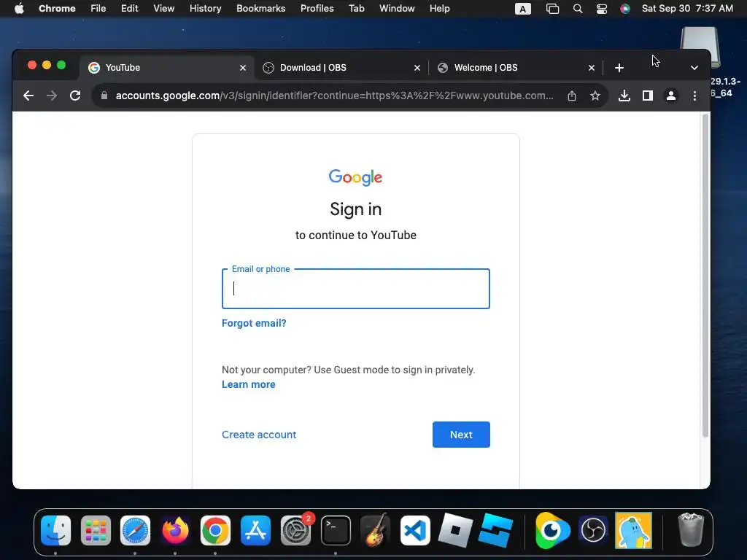
Task: Share this page via share icon
Action: (572, 96)
